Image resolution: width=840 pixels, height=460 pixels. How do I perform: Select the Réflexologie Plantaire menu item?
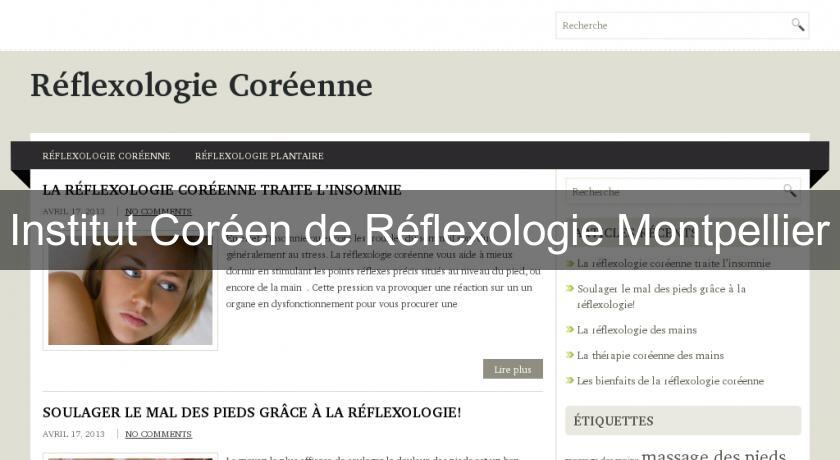(259, 156)
